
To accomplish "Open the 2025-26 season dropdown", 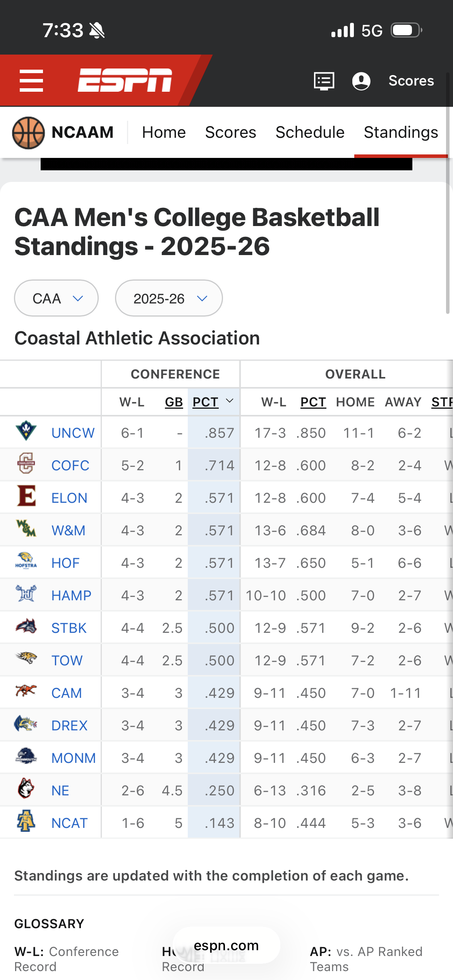I will click(x=169, y=298).
